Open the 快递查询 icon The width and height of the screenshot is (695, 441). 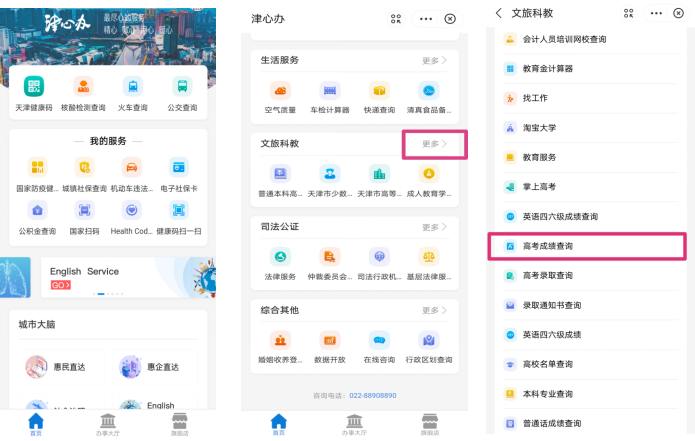[x=378, y=91]
